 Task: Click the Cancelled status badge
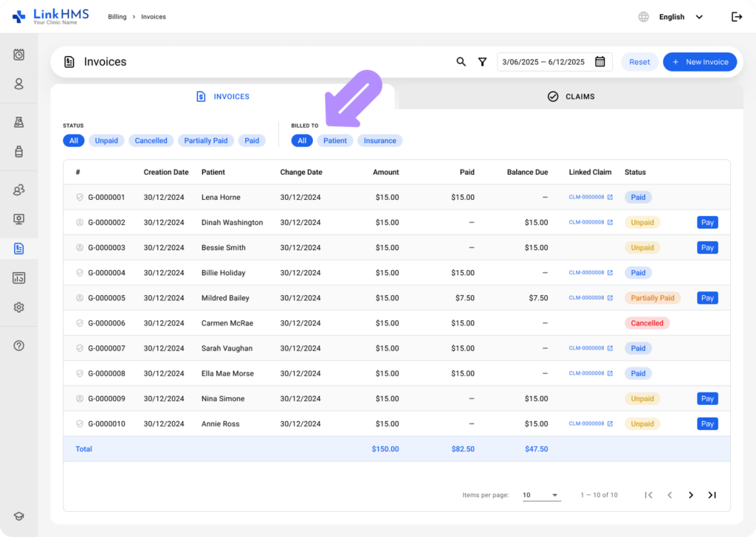pyautogui.click(x=647, y=323)
